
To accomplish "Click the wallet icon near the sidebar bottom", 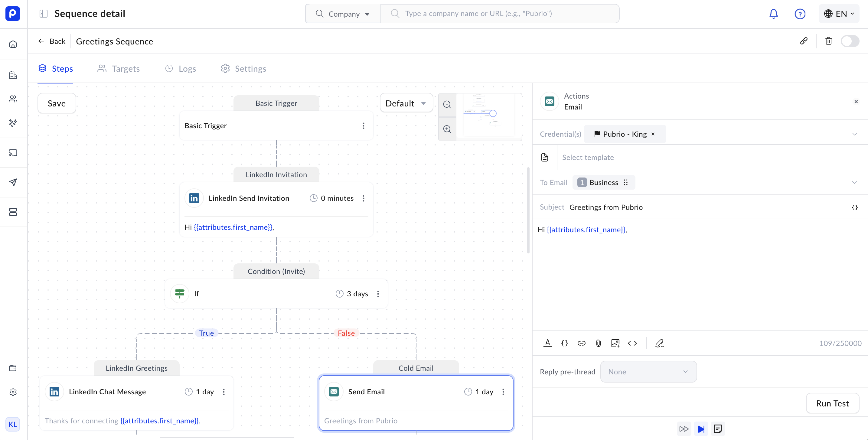I will coord(13,368).
